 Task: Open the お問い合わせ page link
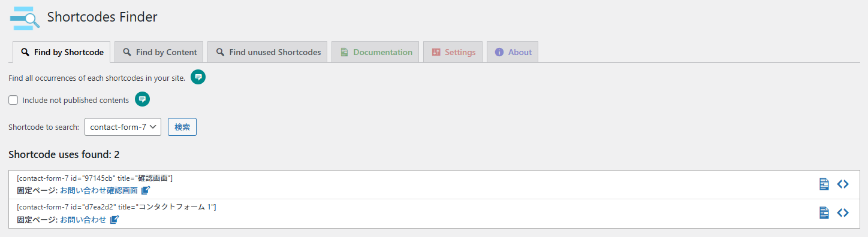click(83, 219)
